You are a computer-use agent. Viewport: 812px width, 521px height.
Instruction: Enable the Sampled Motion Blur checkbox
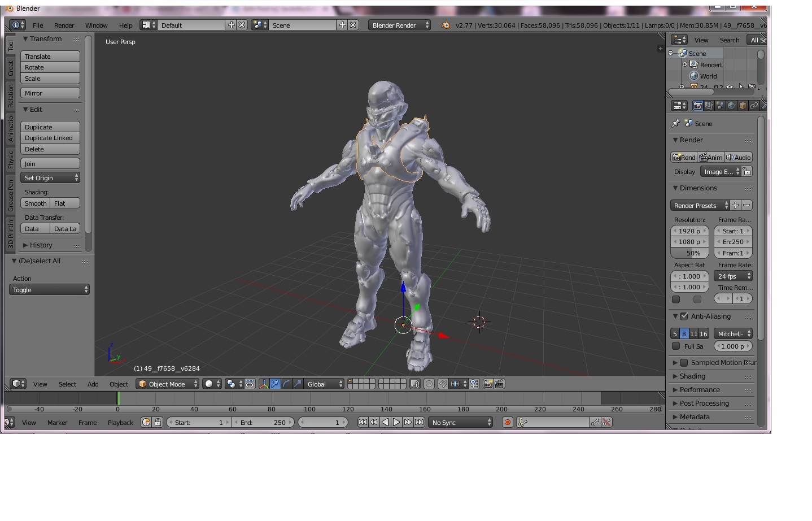684,362
